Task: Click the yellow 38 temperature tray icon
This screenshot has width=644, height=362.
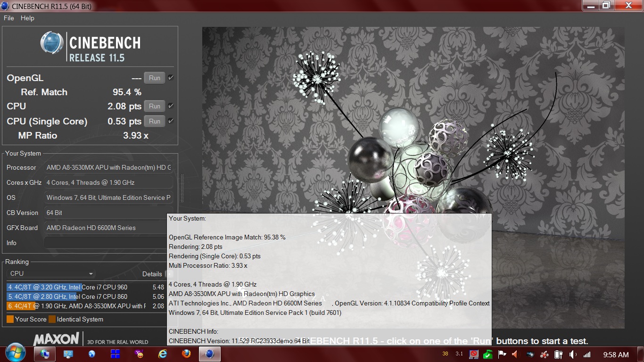Action: pos(446,354)
